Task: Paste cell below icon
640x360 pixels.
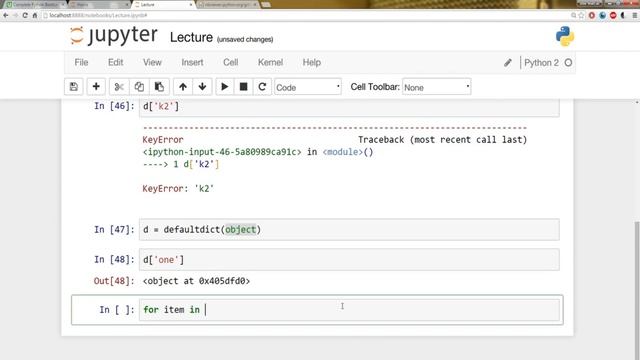Action: click(159, 87)
